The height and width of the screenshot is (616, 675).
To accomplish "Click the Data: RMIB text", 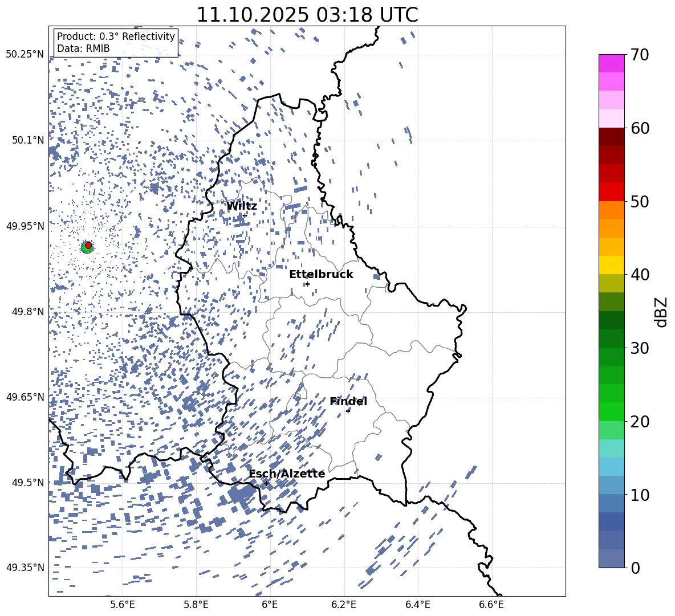I will (83, 48).
